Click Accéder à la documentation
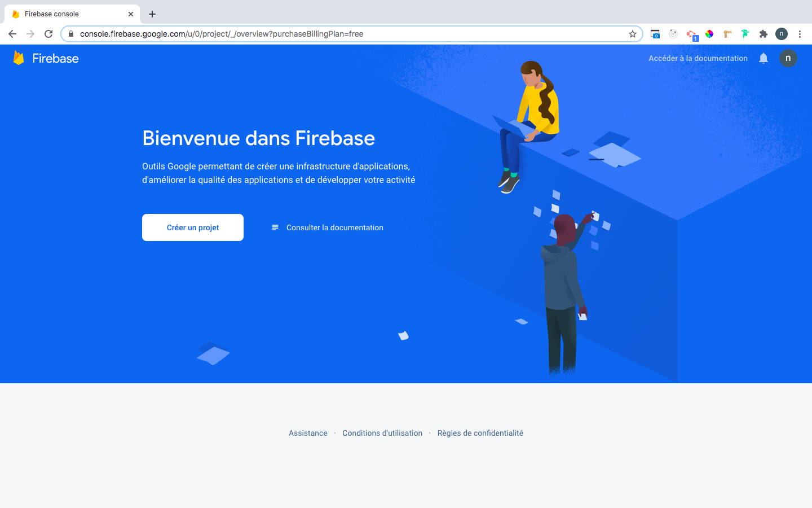This screenshot has height=508, width=812. [698, 58]
